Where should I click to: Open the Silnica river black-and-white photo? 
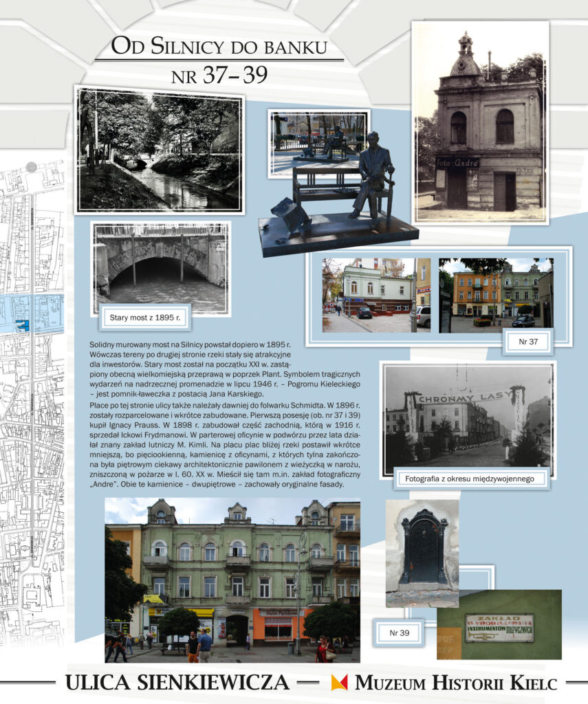160,150
